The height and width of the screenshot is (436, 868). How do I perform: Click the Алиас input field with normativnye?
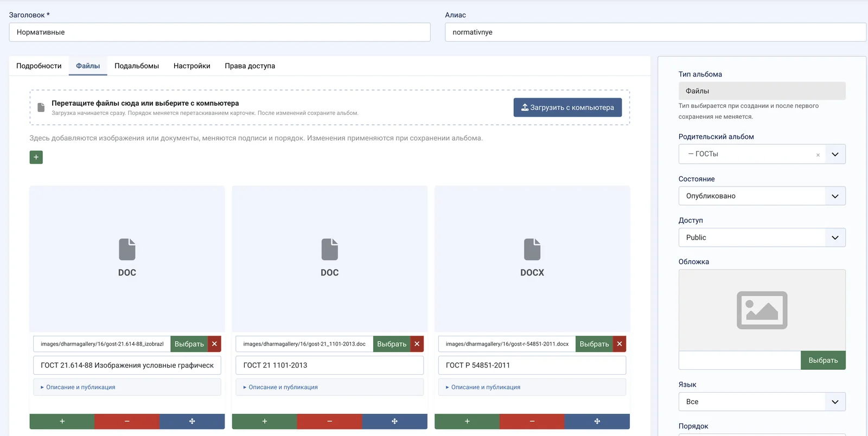click(655, 32)
